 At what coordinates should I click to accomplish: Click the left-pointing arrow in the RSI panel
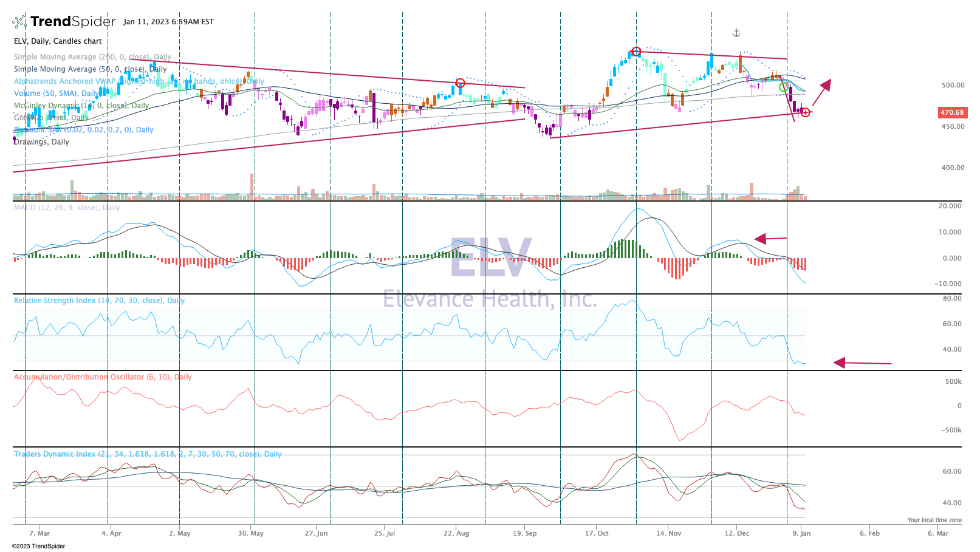click(x=862, y=363)
